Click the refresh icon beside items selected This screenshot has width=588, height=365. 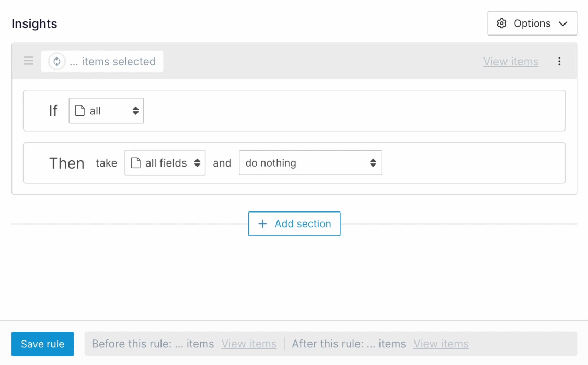[x=57, y=62]
